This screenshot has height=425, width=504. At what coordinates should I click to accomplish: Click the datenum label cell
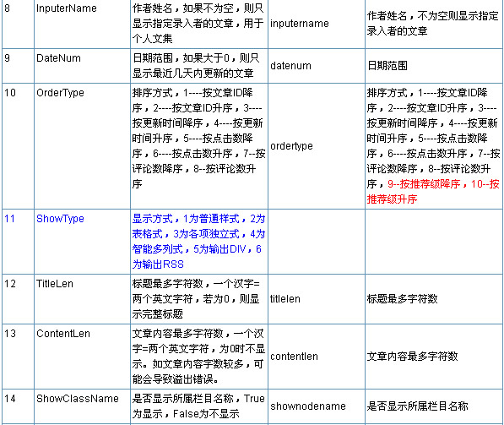(x=317, y=66)
